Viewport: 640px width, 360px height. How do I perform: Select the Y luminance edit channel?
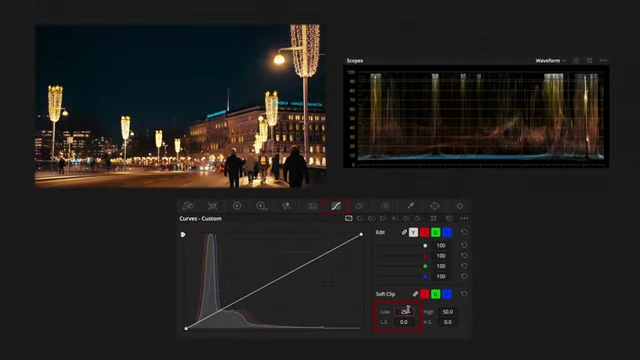coord(413,232)
